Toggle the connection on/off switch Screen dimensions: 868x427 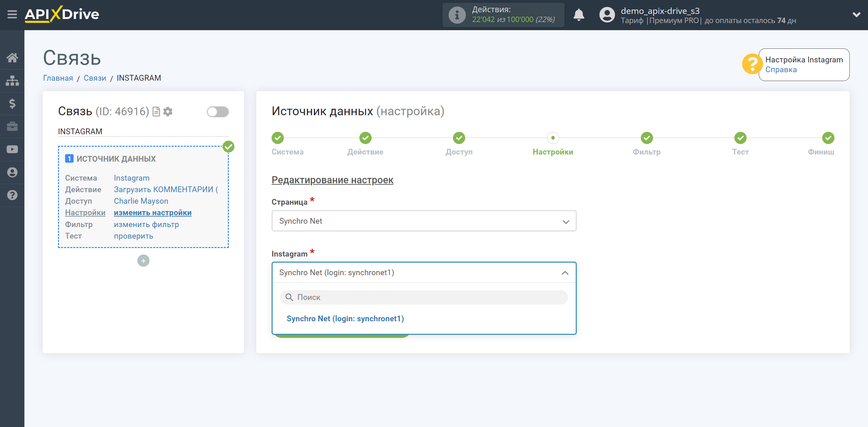[218, 112]
